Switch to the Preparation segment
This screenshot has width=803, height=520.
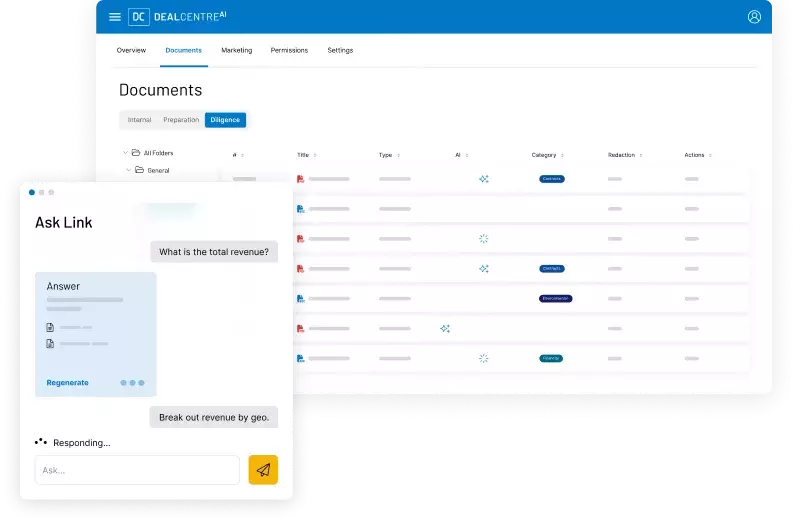click(x=181, y=120)
